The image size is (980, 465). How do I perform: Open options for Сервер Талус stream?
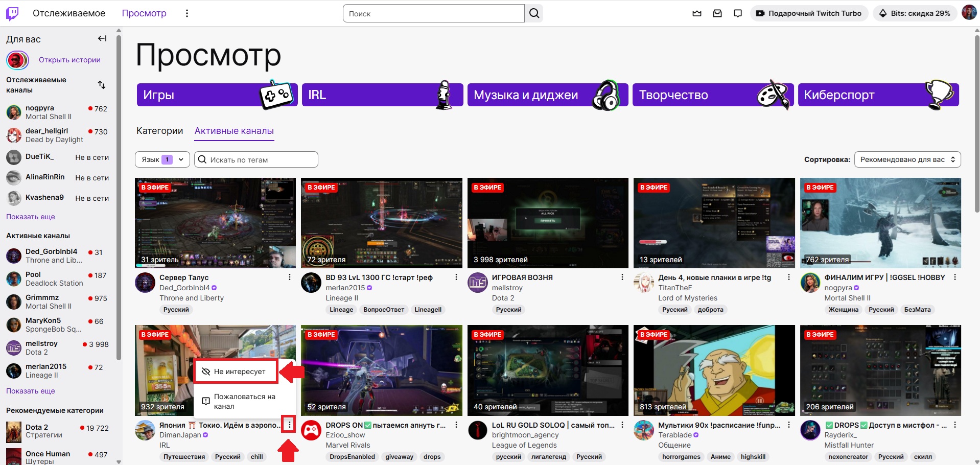pos(290,277)
